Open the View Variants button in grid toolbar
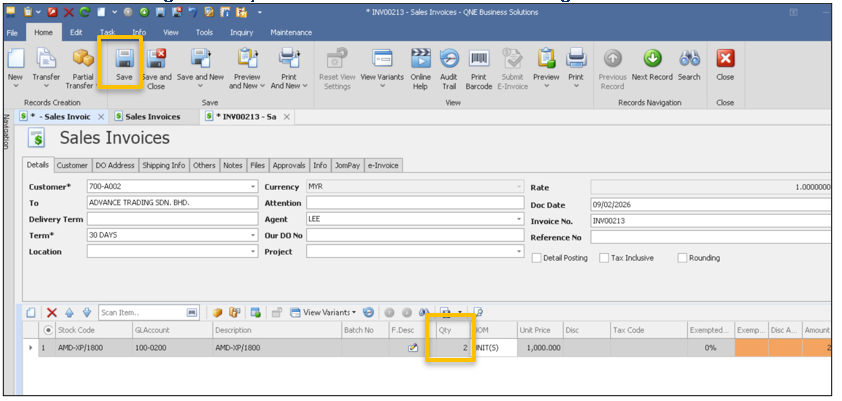842x401 pixels. click(x=322, y=313)
